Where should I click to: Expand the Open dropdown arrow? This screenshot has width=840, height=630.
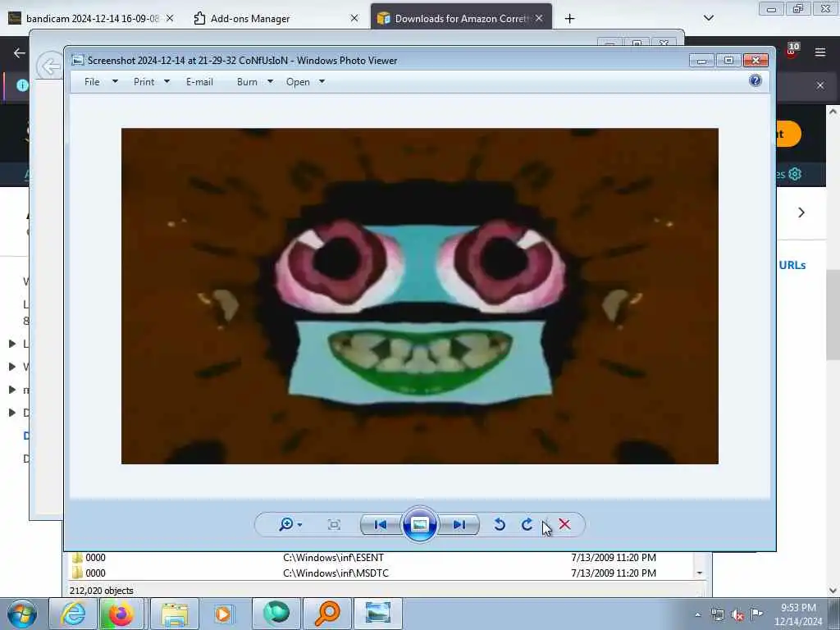coord(322,82)
